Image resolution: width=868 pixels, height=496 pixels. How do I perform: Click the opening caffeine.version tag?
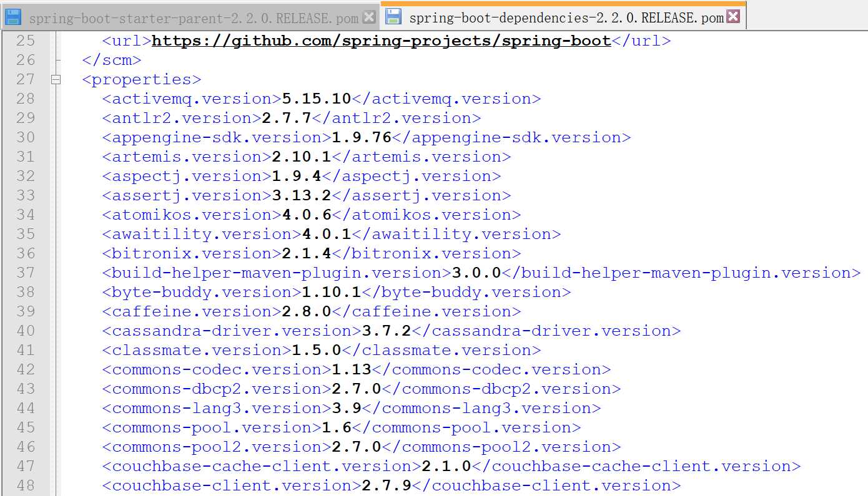tap(192, 312)
